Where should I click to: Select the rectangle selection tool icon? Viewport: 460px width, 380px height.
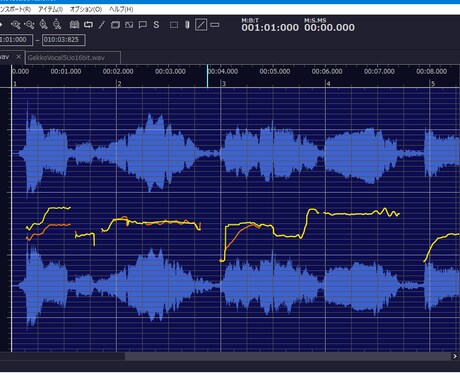tap(174, 25)
